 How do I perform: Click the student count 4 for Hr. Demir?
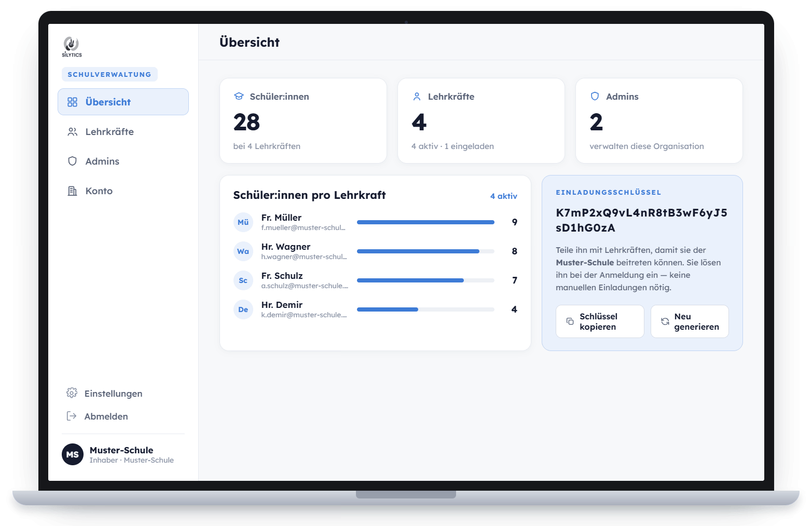(514, 309)
